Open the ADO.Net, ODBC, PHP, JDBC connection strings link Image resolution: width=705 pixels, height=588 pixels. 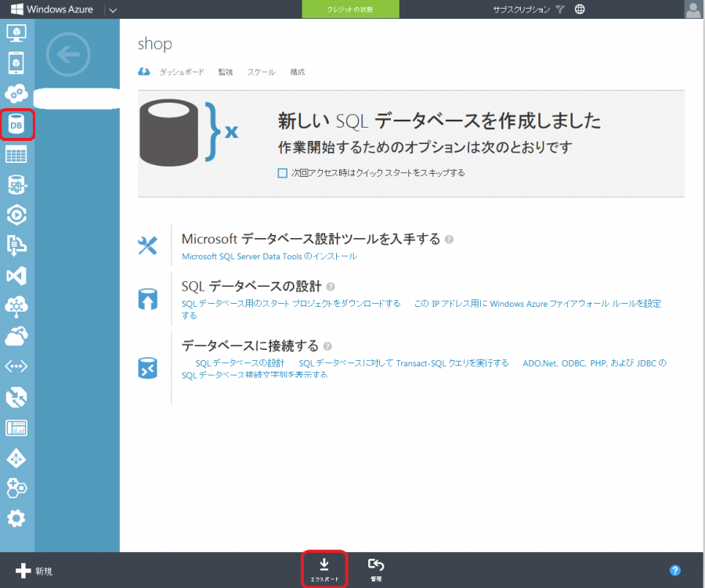(x=595, y=363)
